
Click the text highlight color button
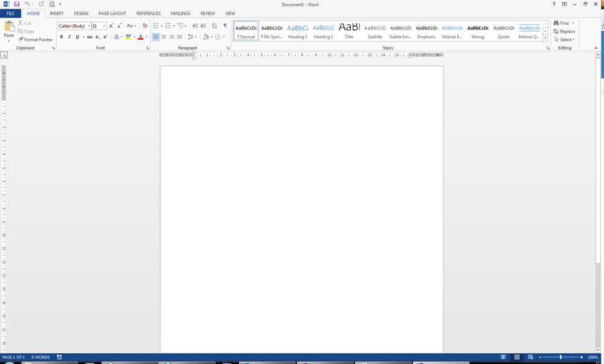pyautogui.click(x=128, y=37)
